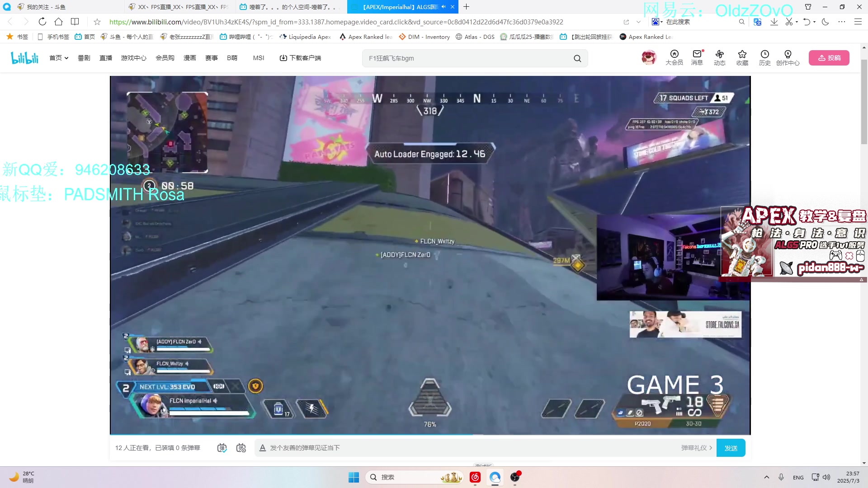Open the 动态 feed icon
The height and width of the screenshot is (488, 868).
pos(720,58)
